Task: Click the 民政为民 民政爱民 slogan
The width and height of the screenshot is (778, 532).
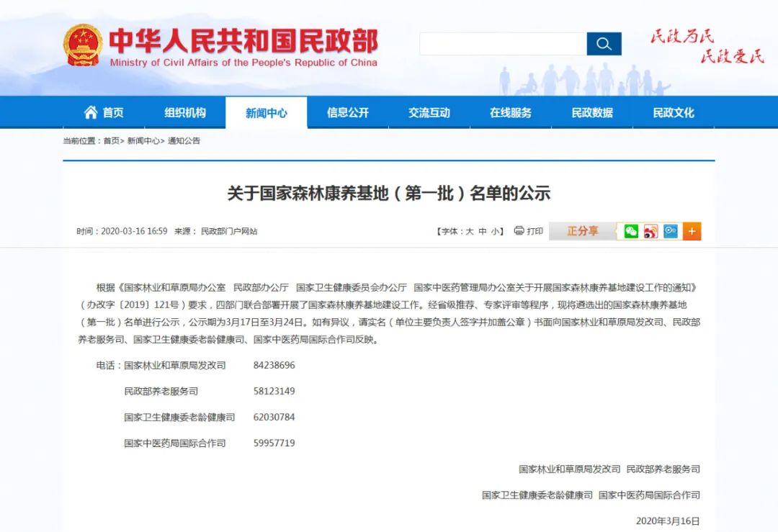Action: pyautogui.click(x=707, y=47)
